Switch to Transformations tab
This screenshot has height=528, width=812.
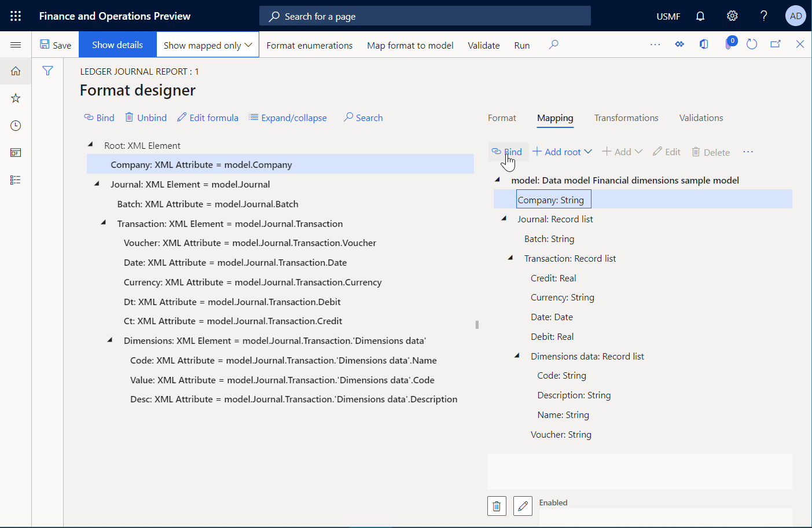pyautogui.click(x=626, y=118)
